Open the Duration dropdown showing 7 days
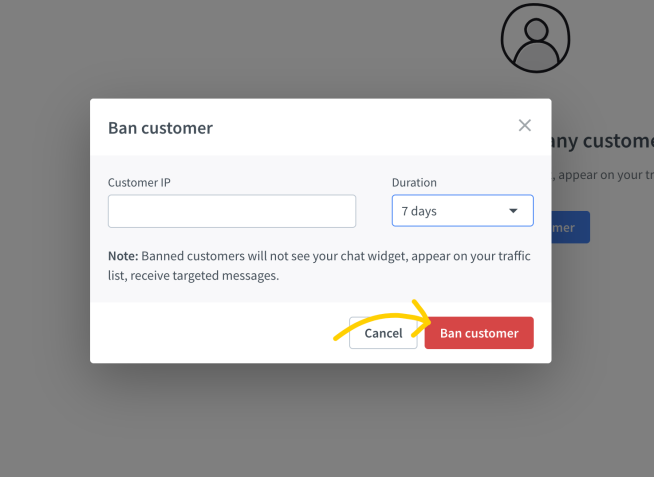This screenshot has width=654, height=477. (x=463, y=211)
